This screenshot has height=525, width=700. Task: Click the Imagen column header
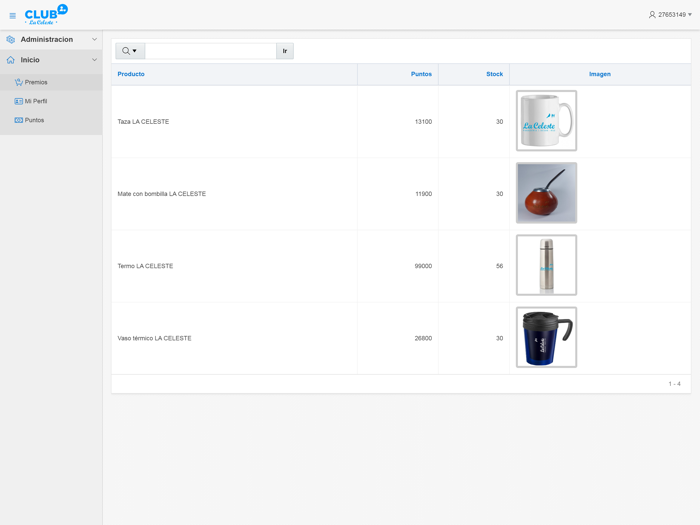coord(600,74)
